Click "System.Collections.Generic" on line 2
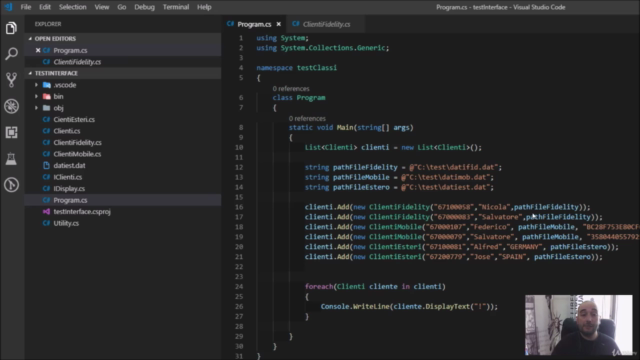Viewport: 640px width, 360px height. pos(333,48)
